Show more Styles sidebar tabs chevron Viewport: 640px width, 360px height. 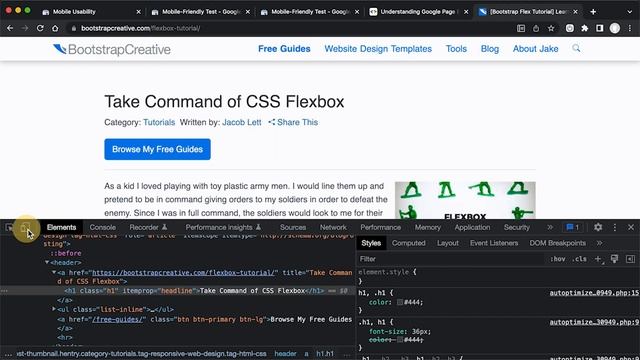coord(599,243)
